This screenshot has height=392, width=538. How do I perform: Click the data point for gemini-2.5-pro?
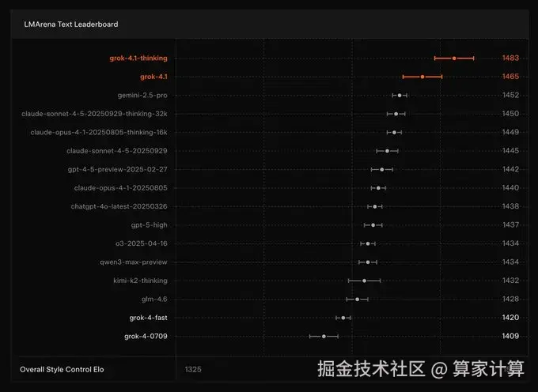[x=400, y=96]
